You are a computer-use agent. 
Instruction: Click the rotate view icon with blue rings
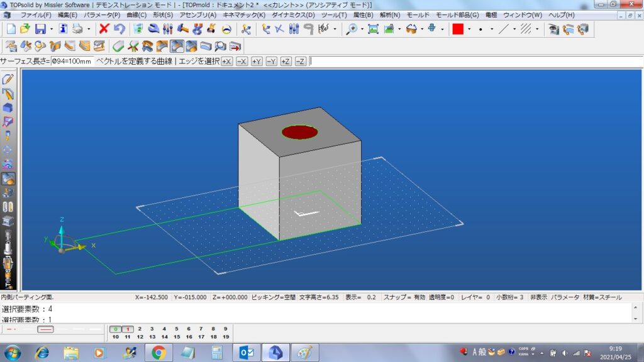(x=431, y=29)
